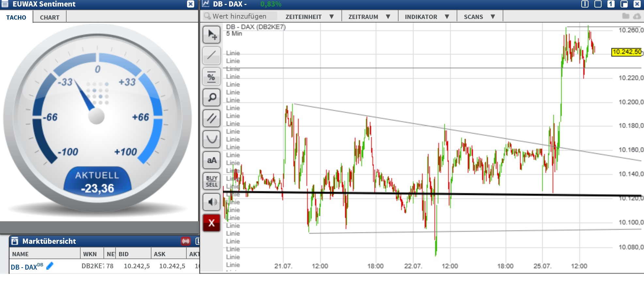Switch to the CHART tab
This screenshot has height=283, width=644.
[50, 18]
